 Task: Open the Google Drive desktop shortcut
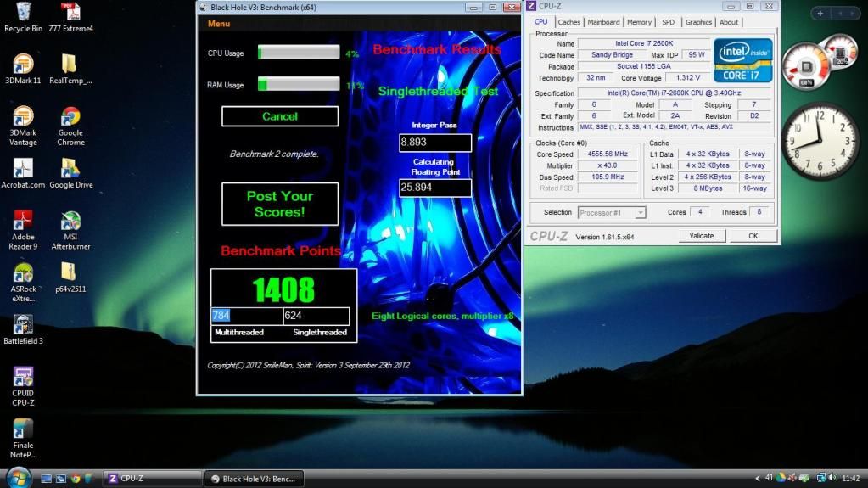pyautogui.click(x=71, y=173)
